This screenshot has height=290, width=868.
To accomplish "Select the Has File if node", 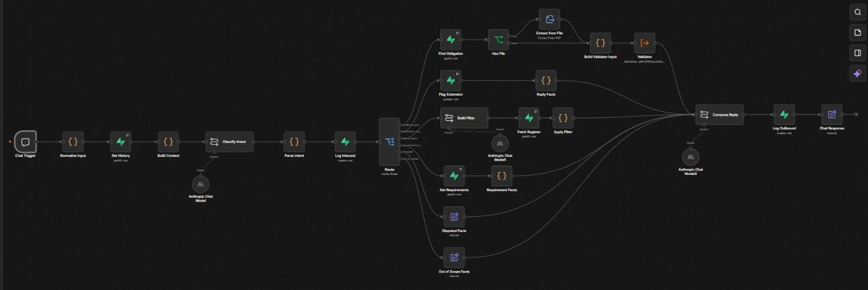I will point(498,40).
